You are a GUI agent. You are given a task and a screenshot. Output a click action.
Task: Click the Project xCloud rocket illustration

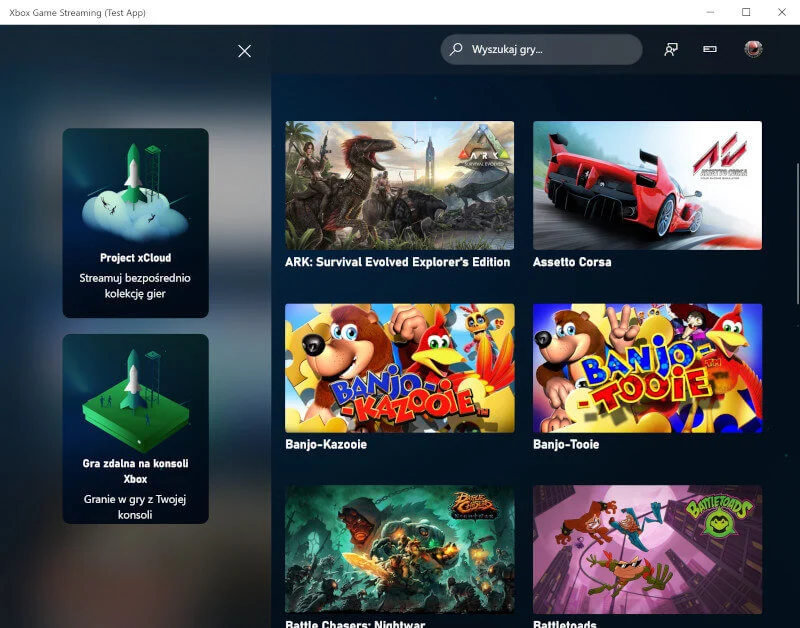[136, 180]
